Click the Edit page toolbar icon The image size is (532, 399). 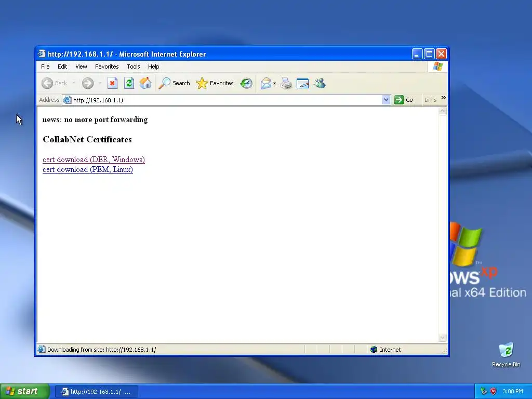303,83
